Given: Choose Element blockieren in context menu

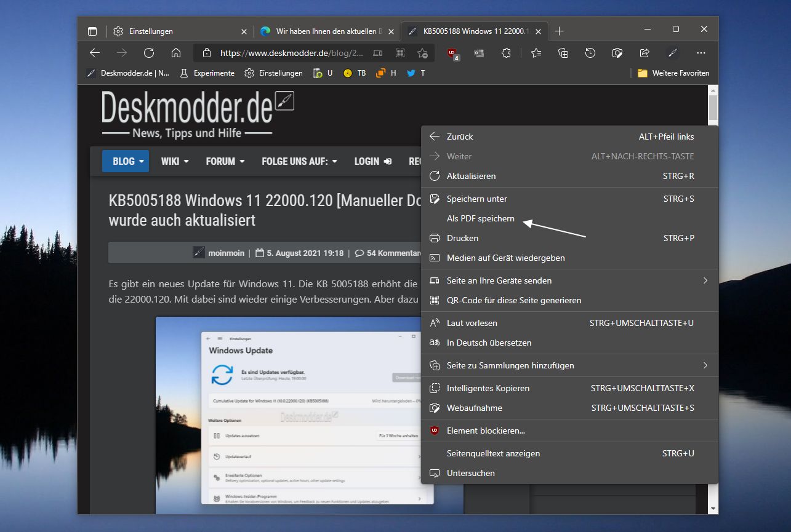Looking at the screenshot, I should (570, 431).
